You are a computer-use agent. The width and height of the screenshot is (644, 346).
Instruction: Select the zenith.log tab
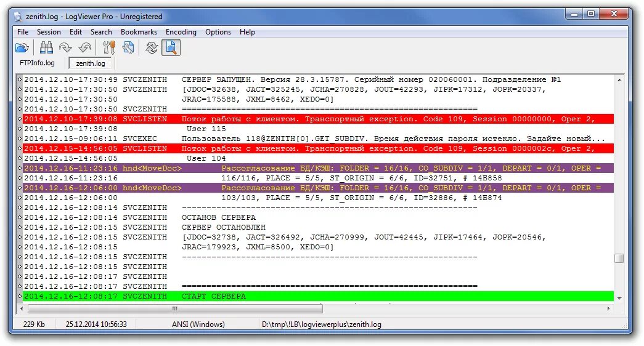[x=91, y=63]
